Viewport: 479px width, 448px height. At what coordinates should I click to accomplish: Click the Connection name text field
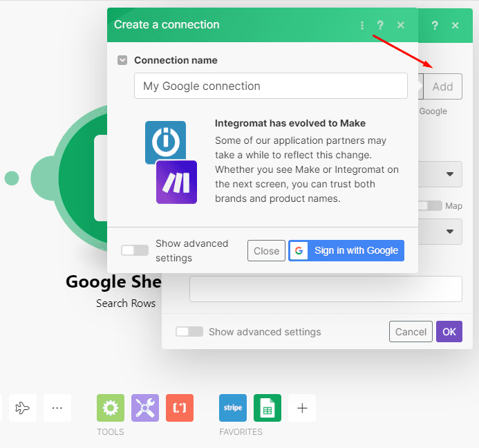tap(270, 86)
